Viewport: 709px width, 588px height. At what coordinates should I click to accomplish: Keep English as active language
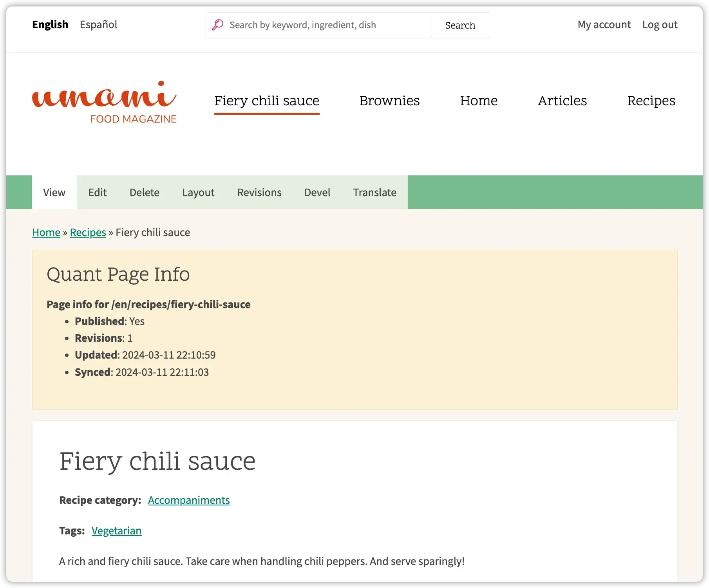click(x=50, y=25)
